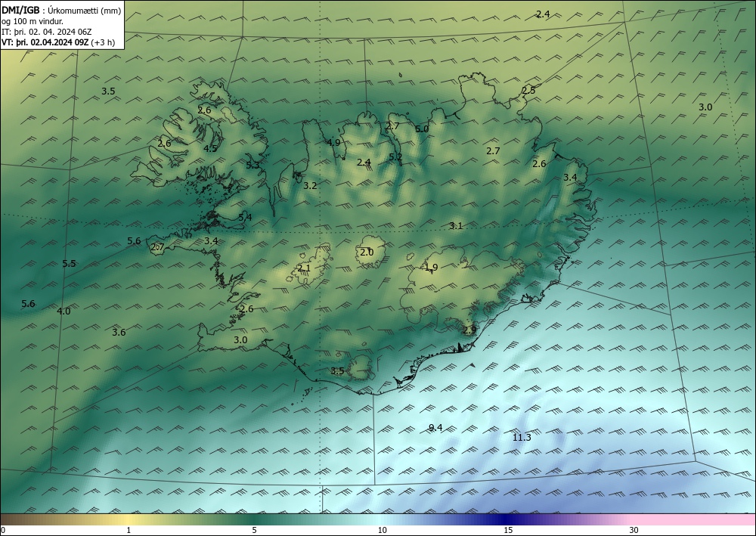
Task: Click the 2.5 value near the northeast coast
Action: 529,90
